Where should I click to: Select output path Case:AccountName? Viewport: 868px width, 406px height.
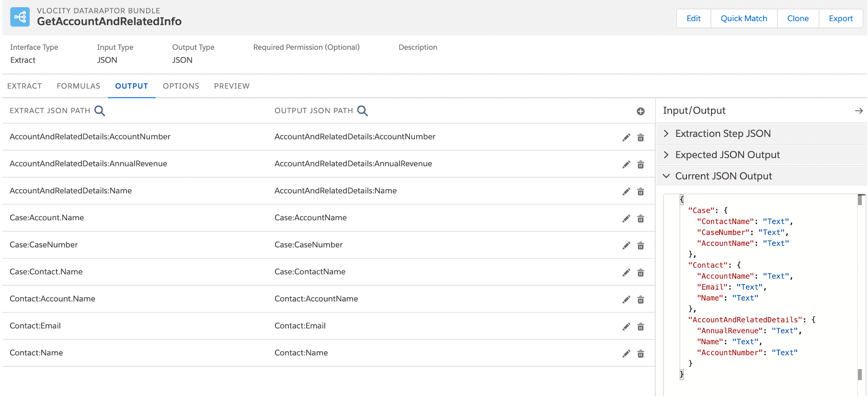tap(310, 218)
